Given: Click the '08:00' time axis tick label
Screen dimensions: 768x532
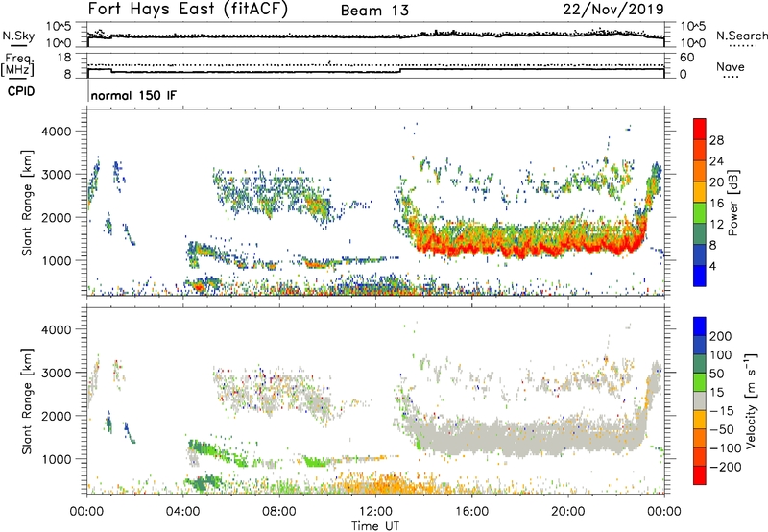Looking at the screenshot, I should (279, 512).
